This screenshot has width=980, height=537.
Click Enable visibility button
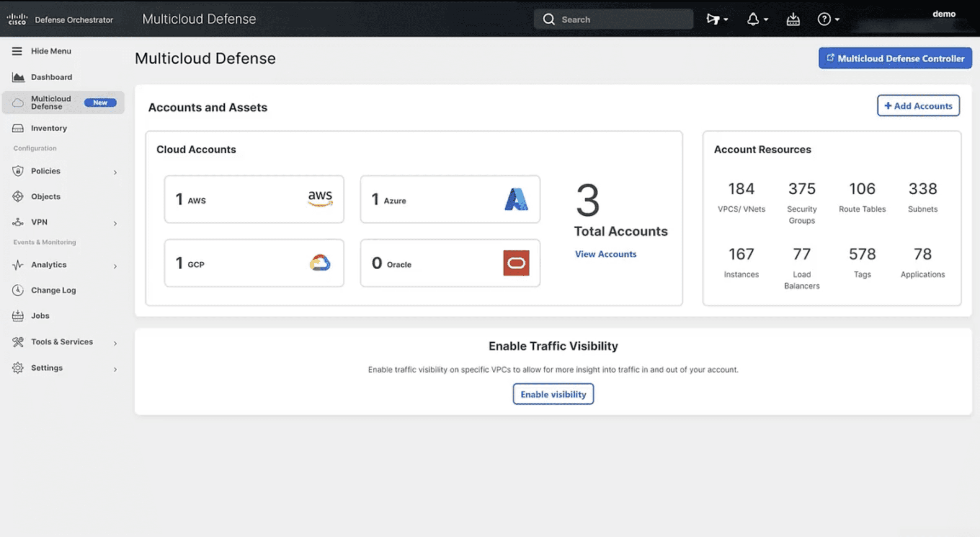[x=553, y=394]
